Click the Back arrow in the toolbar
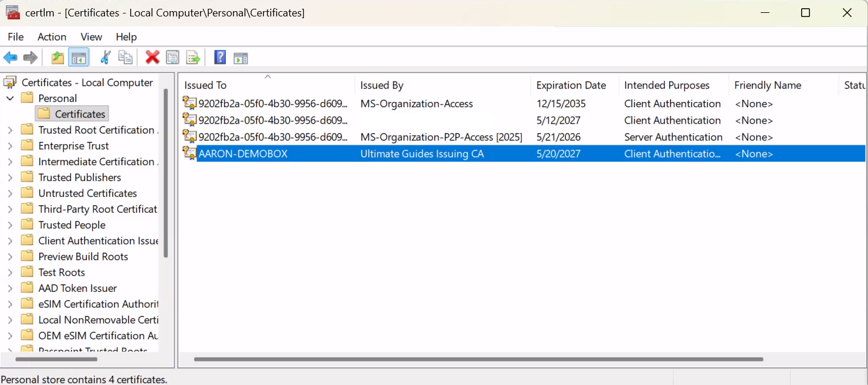 point(11,57)
